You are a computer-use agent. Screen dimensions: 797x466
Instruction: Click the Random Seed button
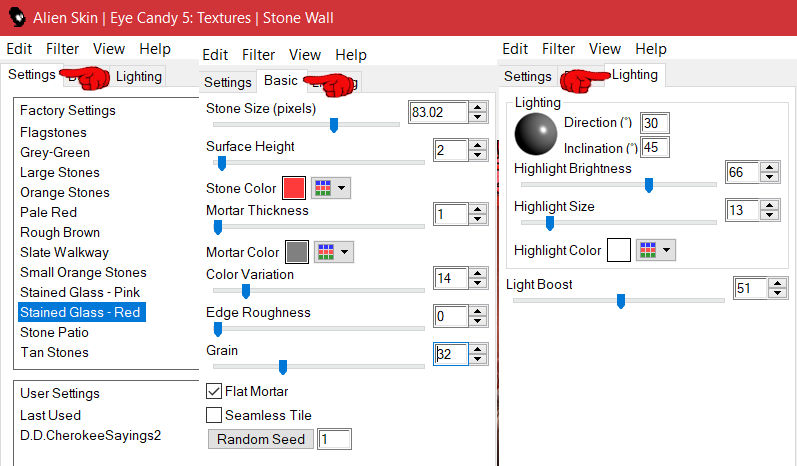261,439
